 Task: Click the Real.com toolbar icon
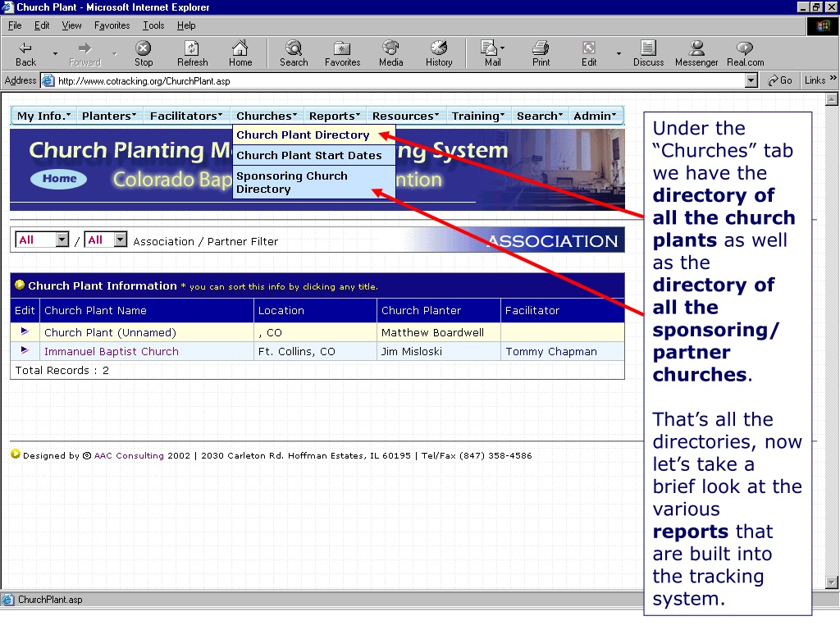click(745, 53)
